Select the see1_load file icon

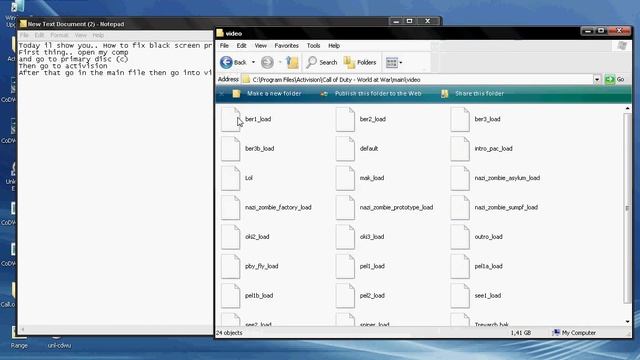pos(460,296)
